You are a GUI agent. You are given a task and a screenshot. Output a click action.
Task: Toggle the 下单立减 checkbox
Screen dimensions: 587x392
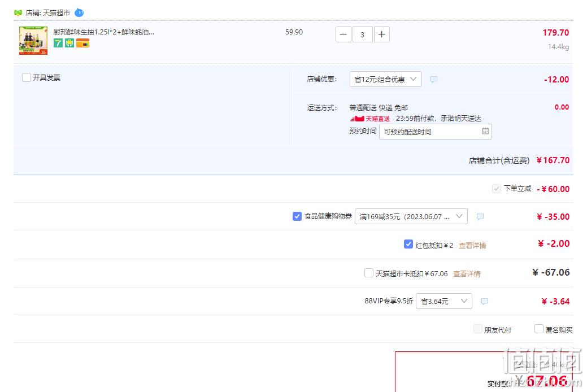[497, 189]
